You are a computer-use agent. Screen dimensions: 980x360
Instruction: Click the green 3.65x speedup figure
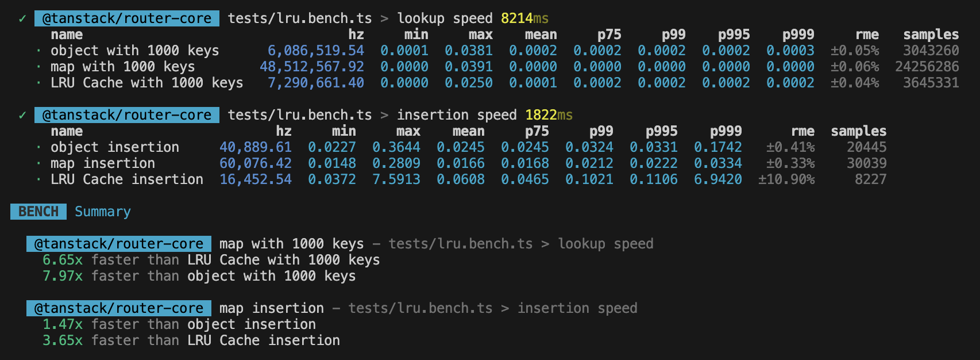coord(62,340)
